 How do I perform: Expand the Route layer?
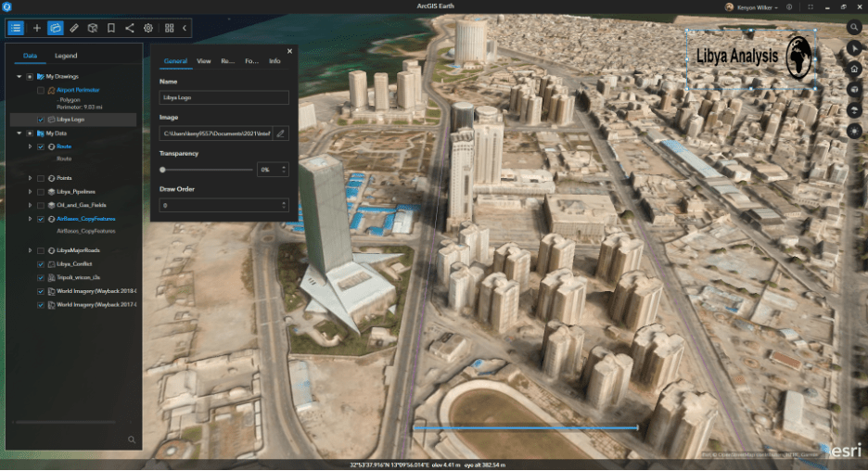(30, 146)
